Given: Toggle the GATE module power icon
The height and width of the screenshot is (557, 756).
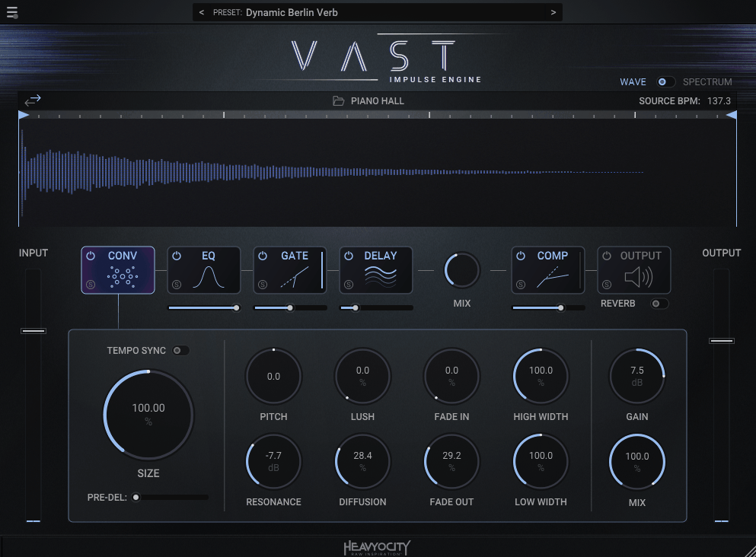Looking at the screenshot, I should (x=263, y=256).
